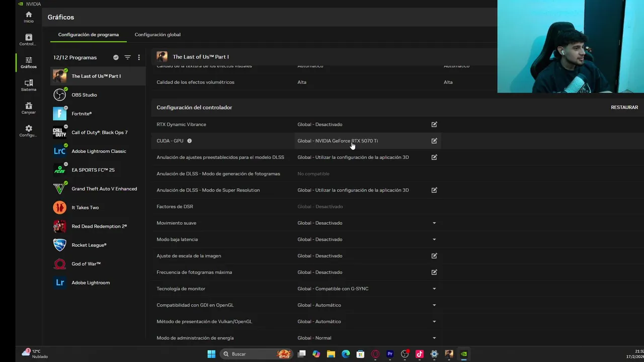Select Fortnite in programs list
Viewport: 644px width, 362px height.
coord(98,114)
